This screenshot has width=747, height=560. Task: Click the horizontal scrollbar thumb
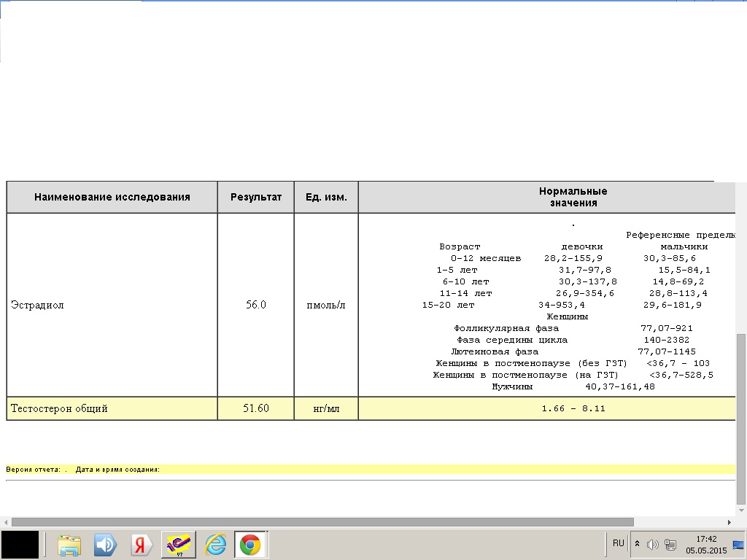tap(321, 522)
